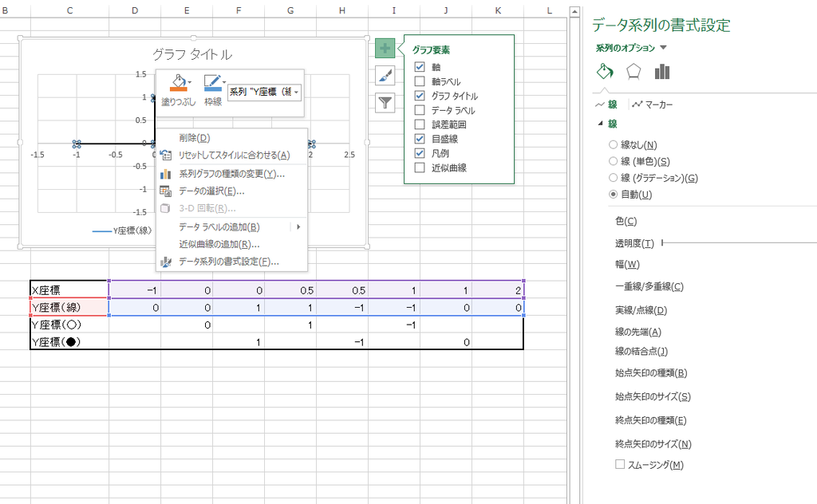Select the 塗りつぶしと線 paint bucket icon

pyautogui.click(x=604, y=71)
